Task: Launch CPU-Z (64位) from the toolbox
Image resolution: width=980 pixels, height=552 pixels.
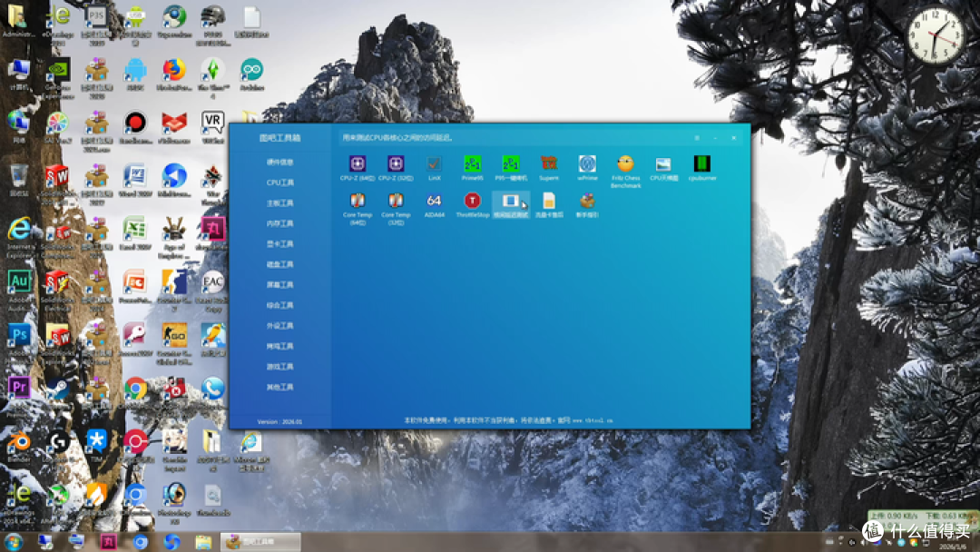Action: (358, 168)
